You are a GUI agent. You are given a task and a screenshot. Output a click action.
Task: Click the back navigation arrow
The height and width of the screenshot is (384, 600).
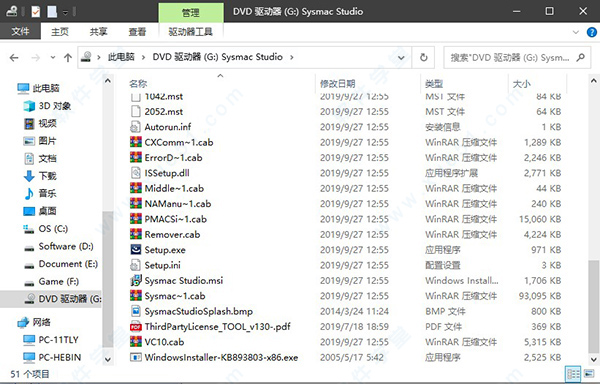[x=14, y=58]
